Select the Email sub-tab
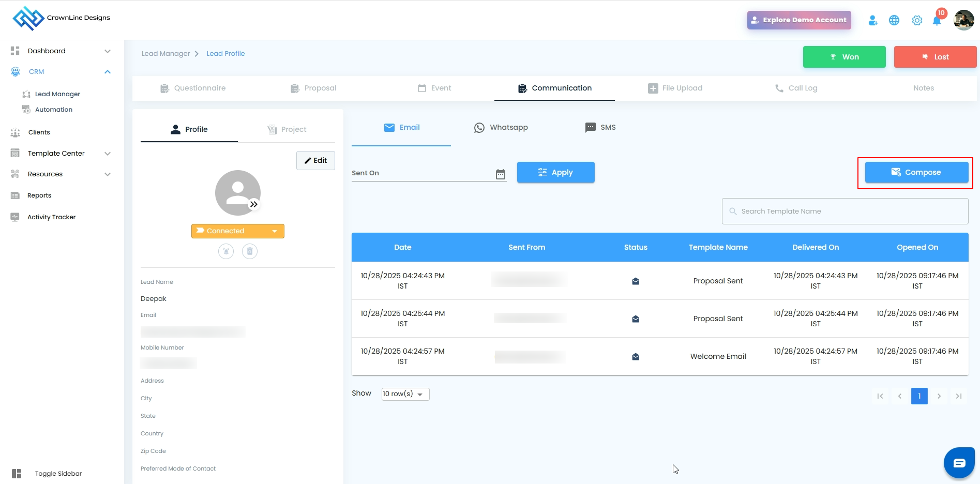This screenshot has width=980, height=484. pyautogui.click(x=401, y=128)
